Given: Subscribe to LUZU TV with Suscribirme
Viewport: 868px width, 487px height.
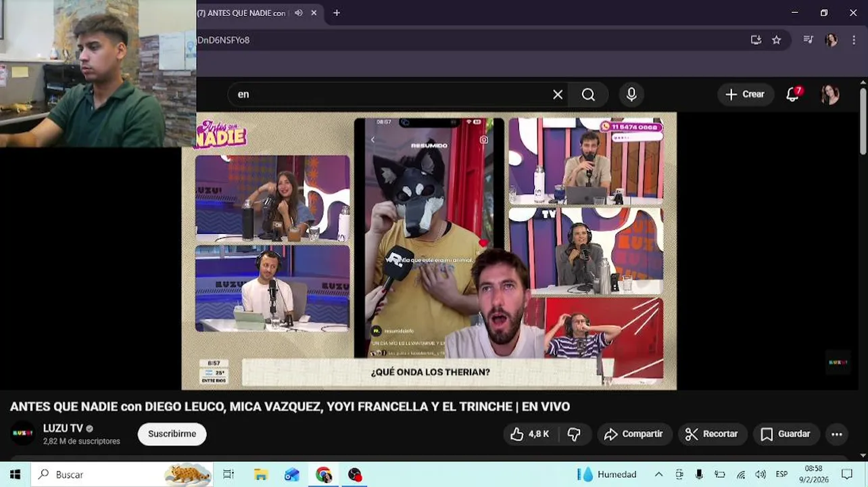Looking at the screenshot, I should click(x=172, y=434).
